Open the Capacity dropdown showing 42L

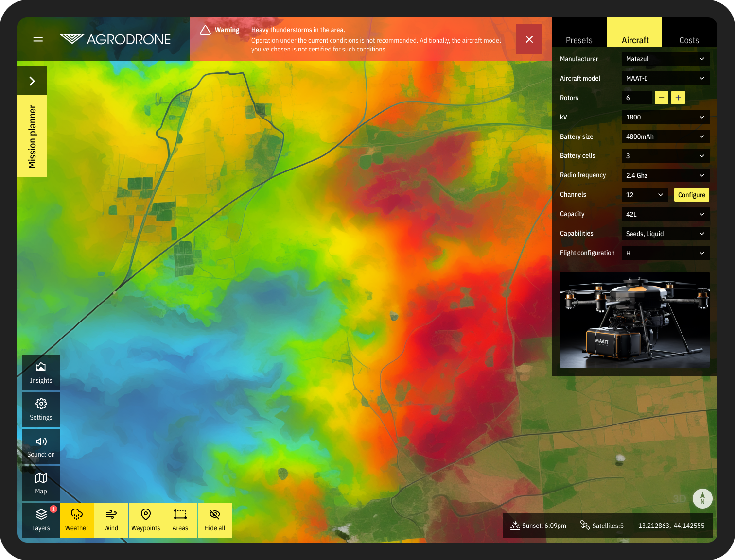(665, 214)
